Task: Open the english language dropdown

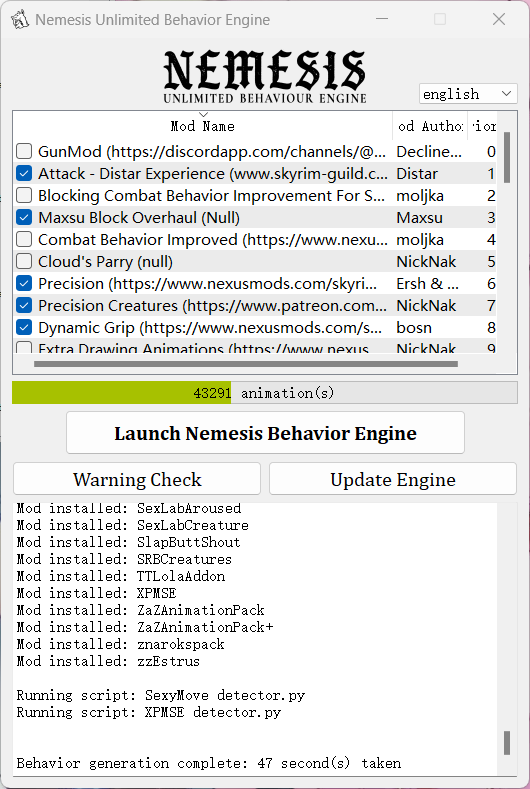Action: [468, 94]
